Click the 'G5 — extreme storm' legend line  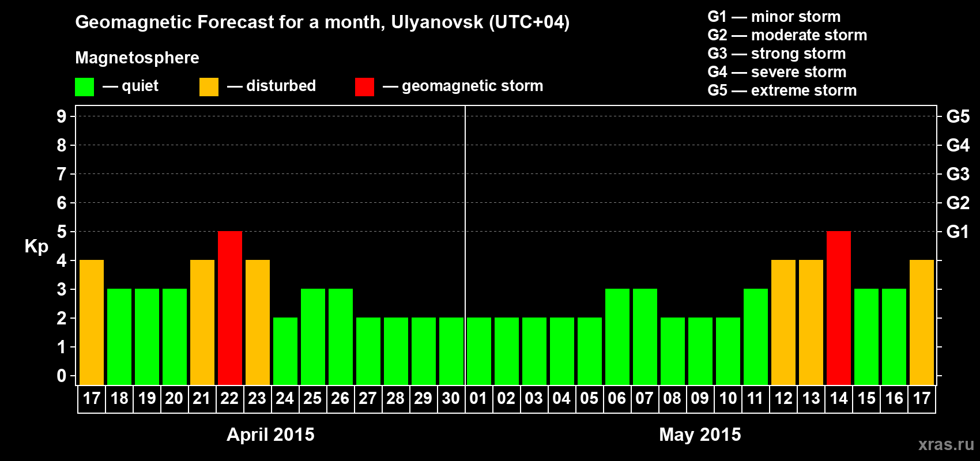click(x=782, y=90)
